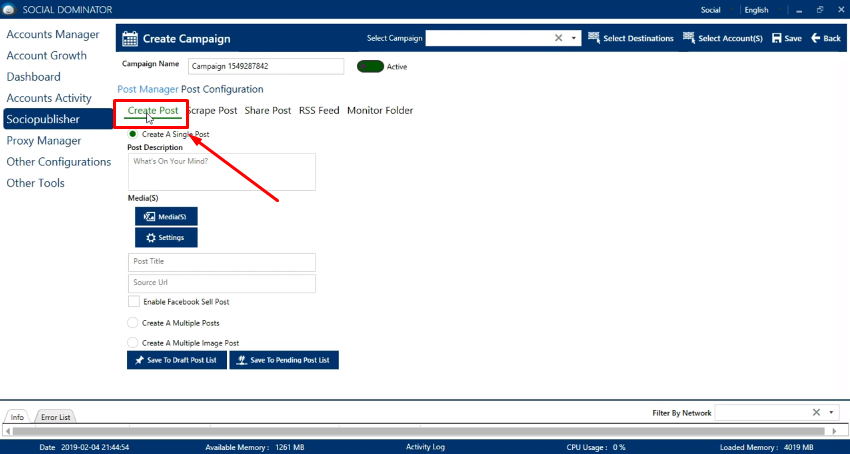This screenshot has height=454, width=850.
Task: Click the Select Account(S) grid icon
Action: tap(689, 38)
